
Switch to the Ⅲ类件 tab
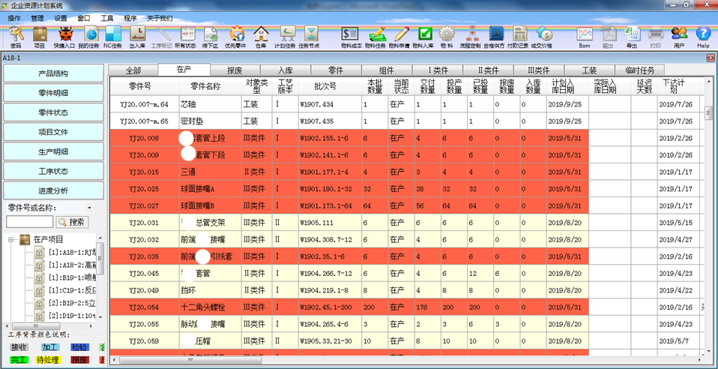coord(539,71)
